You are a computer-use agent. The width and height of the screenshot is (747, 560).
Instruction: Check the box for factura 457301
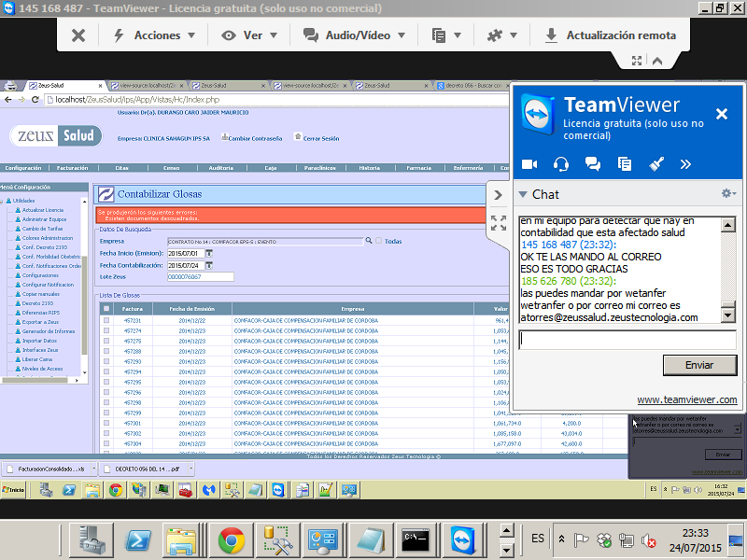coord(106,423)
